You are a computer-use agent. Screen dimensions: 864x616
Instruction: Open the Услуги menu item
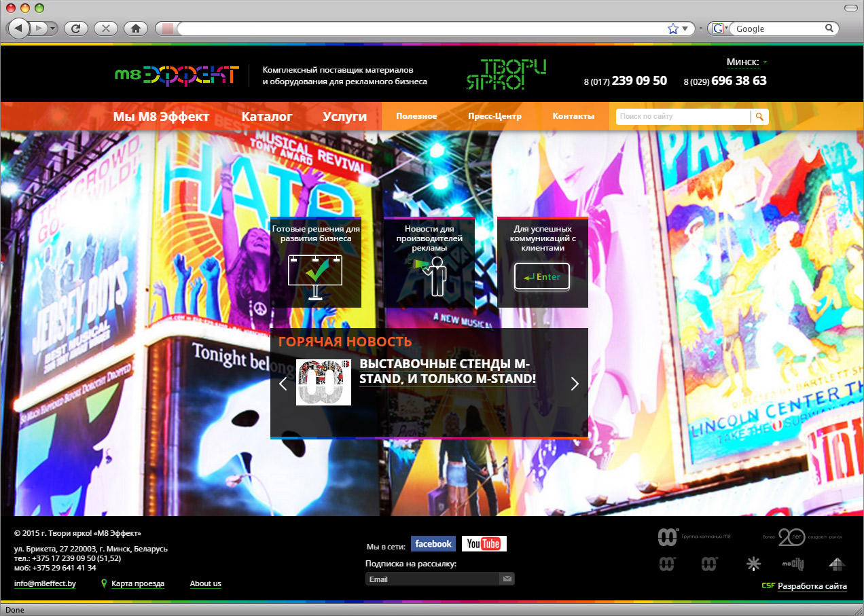pos(345,117)
